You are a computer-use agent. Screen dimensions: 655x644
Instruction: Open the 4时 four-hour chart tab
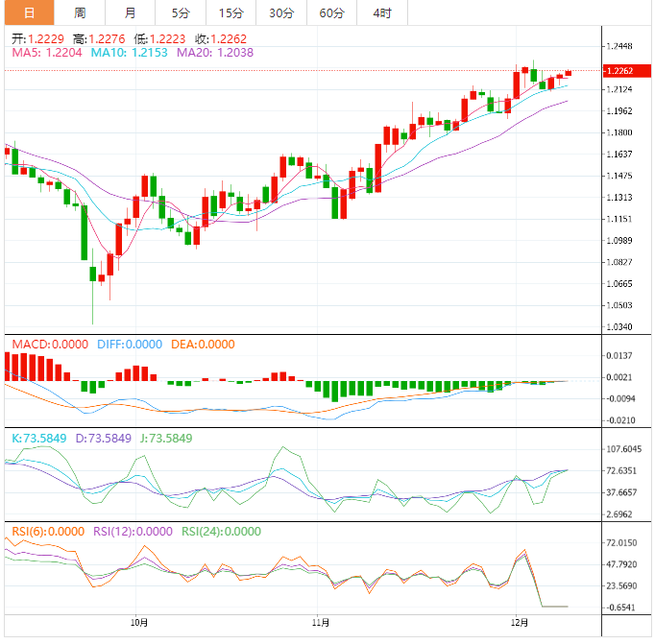[x=382, y=12]
